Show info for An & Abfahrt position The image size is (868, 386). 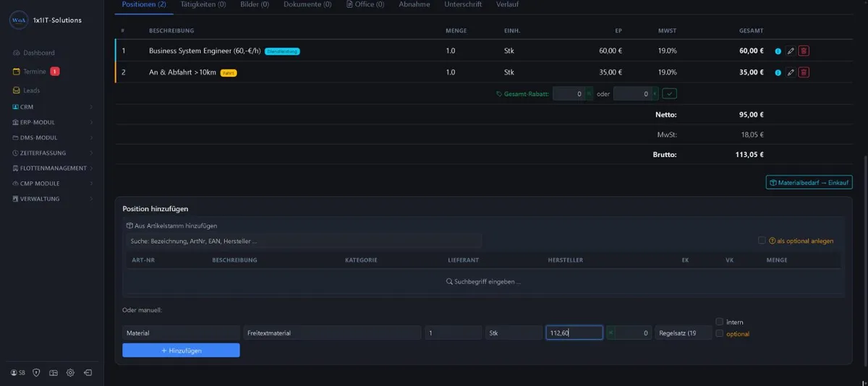coord(778,72)
